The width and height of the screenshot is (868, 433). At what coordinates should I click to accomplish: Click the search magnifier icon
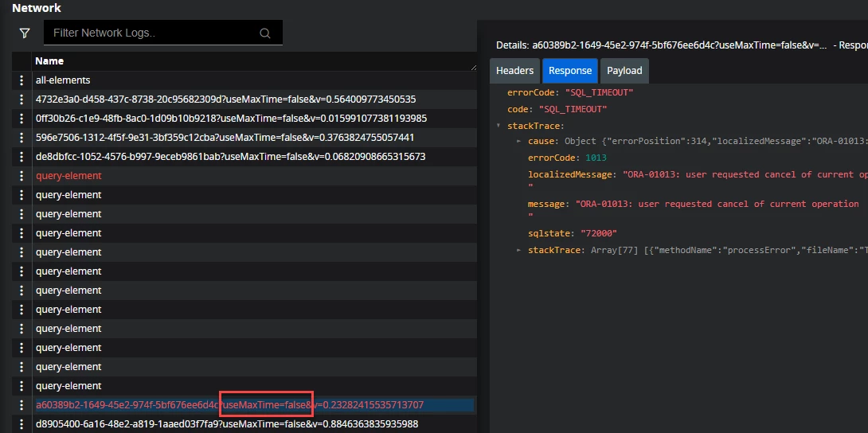[265, 33]
